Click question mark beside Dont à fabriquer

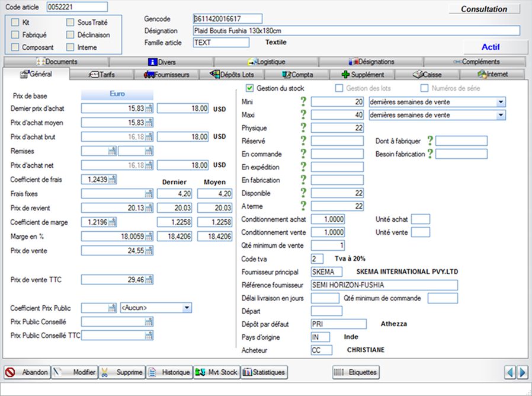click(x=430, y=140)
